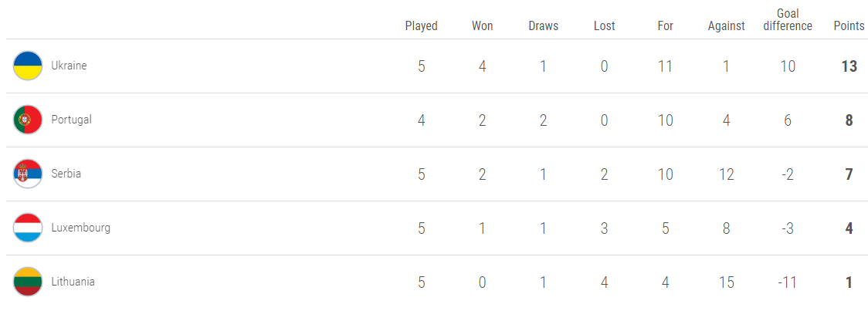Select the Luxembourg team name
This screenshot has height=311, width=868.
[x=80, y=228]
